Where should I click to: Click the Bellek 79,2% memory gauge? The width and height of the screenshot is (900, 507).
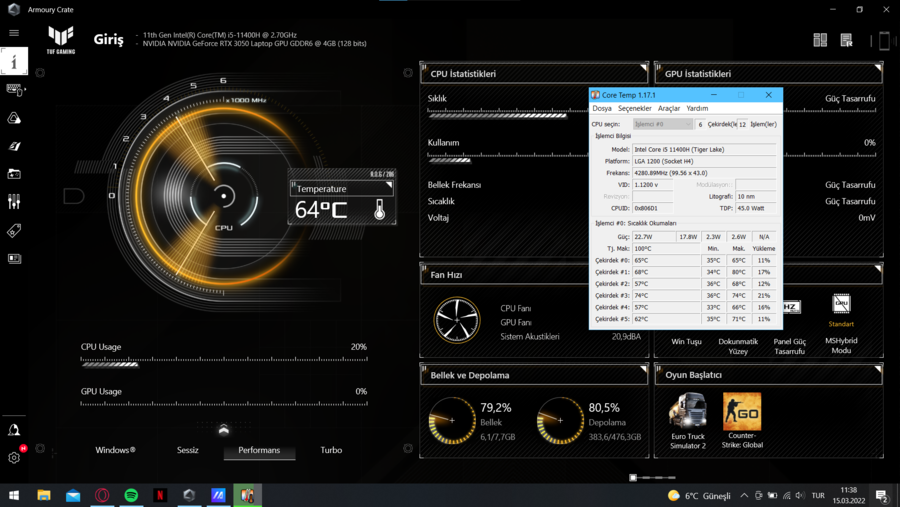pos(452,421)
